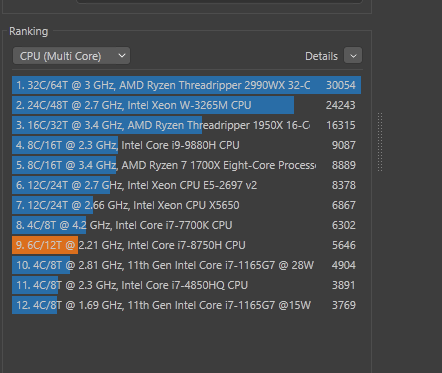Choose the Intel Core i9-9880H row
Viewport: 442px width, 373px height.
click(x=187, y=145)
